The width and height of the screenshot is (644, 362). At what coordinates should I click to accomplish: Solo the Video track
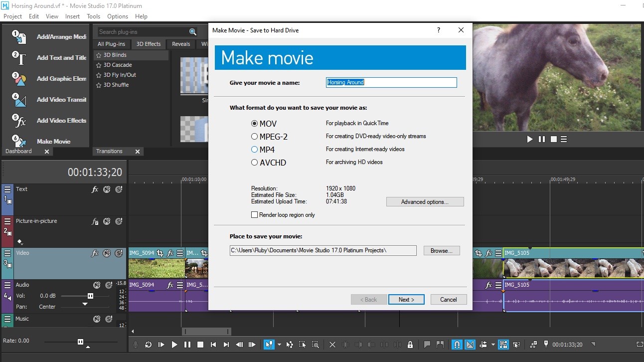pyautogui.click(x=119, y=253)
